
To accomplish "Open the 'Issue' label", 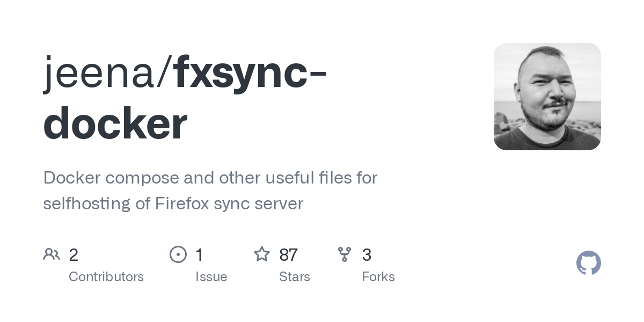I will [211, 277].
